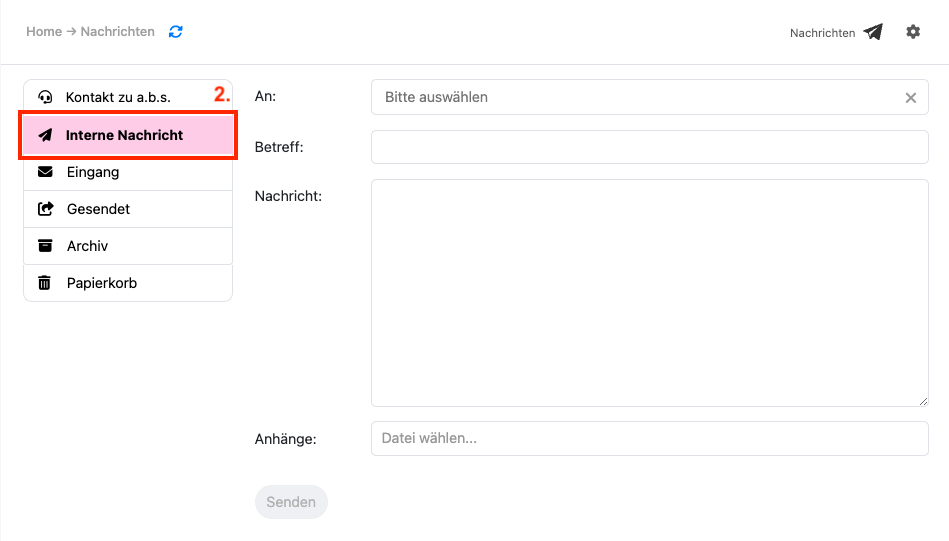Go to the Gesendet folder

(98, 209)
